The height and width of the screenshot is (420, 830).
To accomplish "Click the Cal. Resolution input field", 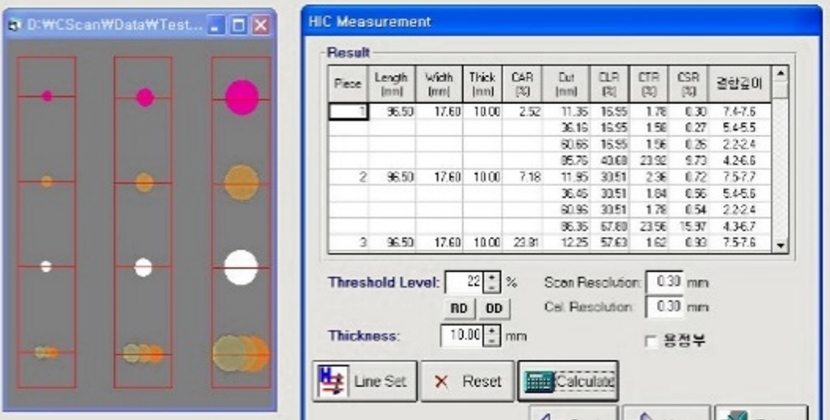I will click(x=664, y=307).
